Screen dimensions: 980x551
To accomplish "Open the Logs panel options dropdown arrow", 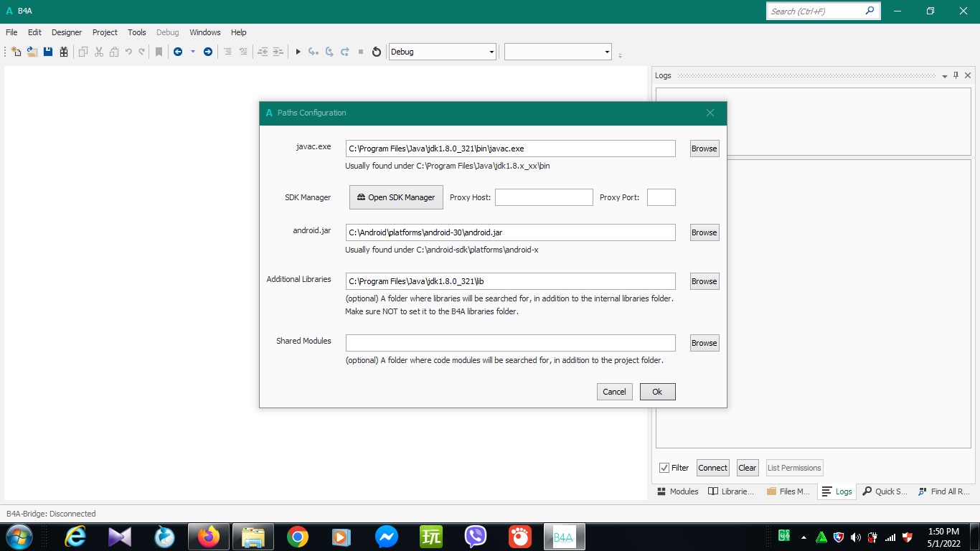I will [945, 76].
